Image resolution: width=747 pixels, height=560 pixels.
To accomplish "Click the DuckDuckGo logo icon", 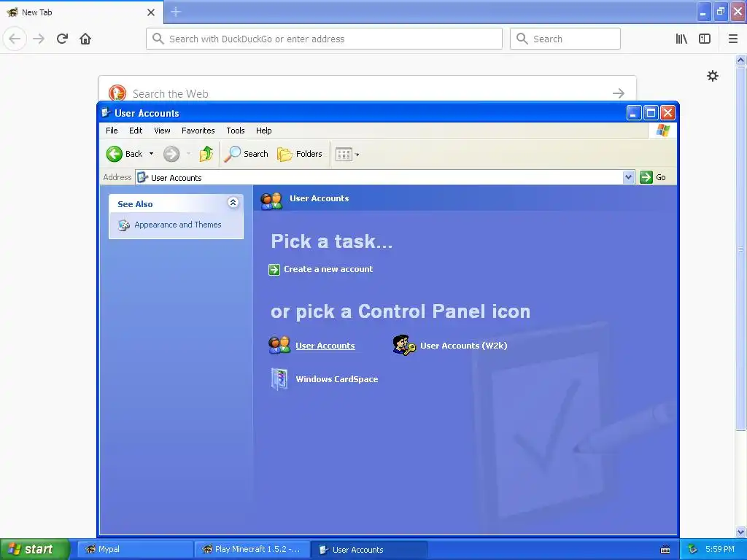I will (117, 93).
